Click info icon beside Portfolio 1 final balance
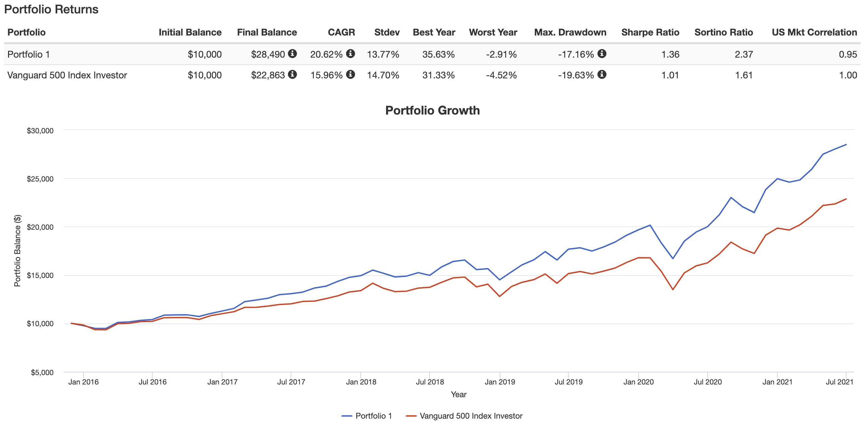The image size is (868, 428). 292,54
